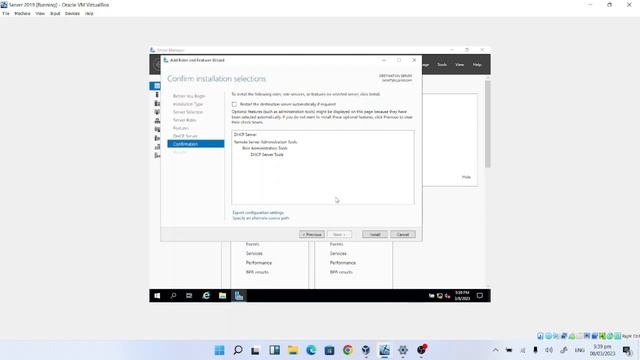Open VirtualBox Help menu
This screenshot has height=360, width=640.
[x=89, y=13]
